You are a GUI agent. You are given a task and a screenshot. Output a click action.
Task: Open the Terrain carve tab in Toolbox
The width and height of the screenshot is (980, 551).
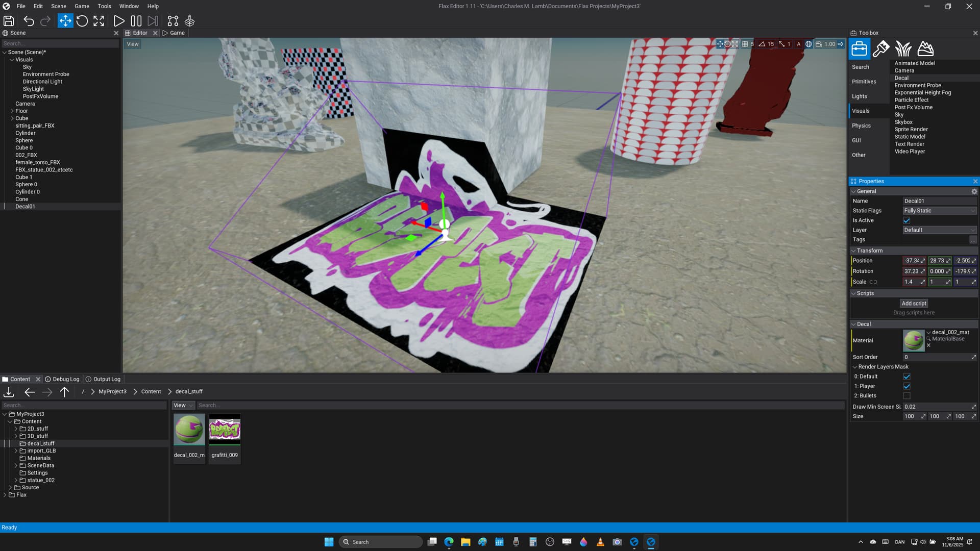(925, 49)
